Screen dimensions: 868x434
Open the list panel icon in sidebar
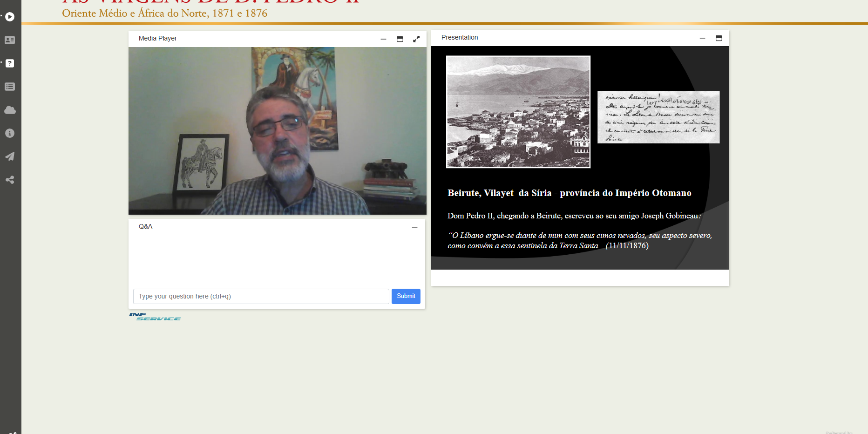(10, 87)
